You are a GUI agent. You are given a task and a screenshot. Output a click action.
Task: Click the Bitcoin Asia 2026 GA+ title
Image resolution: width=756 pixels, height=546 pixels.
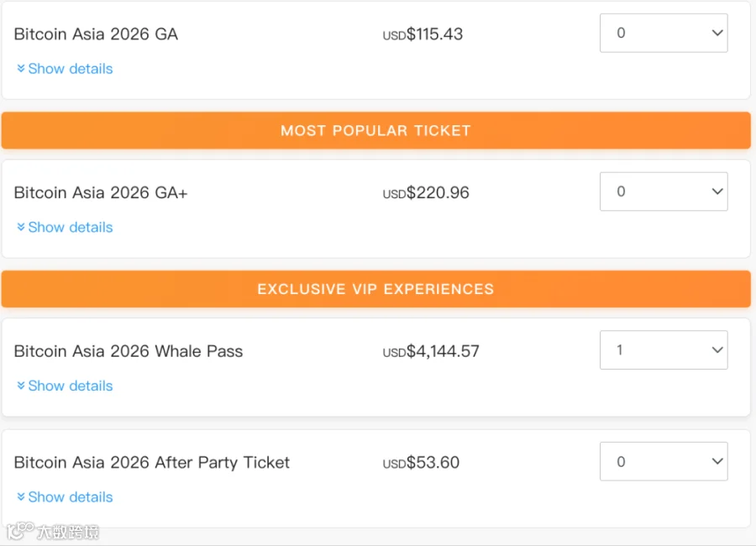[101, 193]
